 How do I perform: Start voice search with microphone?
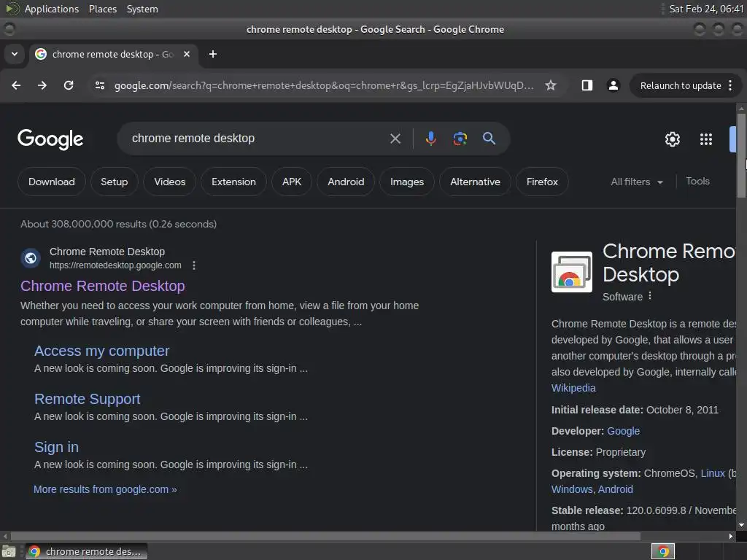(430, 139)
